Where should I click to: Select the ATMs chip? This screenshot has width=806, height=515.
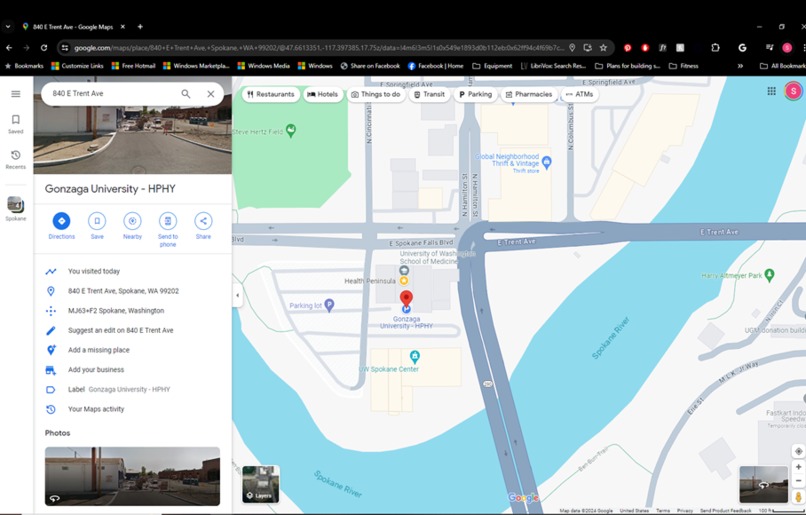point(579,95)
